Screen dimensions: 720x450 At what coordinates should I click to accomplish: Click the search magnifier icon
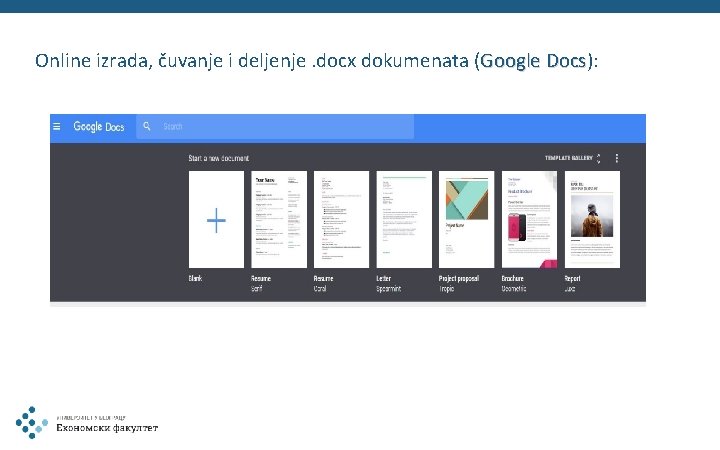point(146,126)
